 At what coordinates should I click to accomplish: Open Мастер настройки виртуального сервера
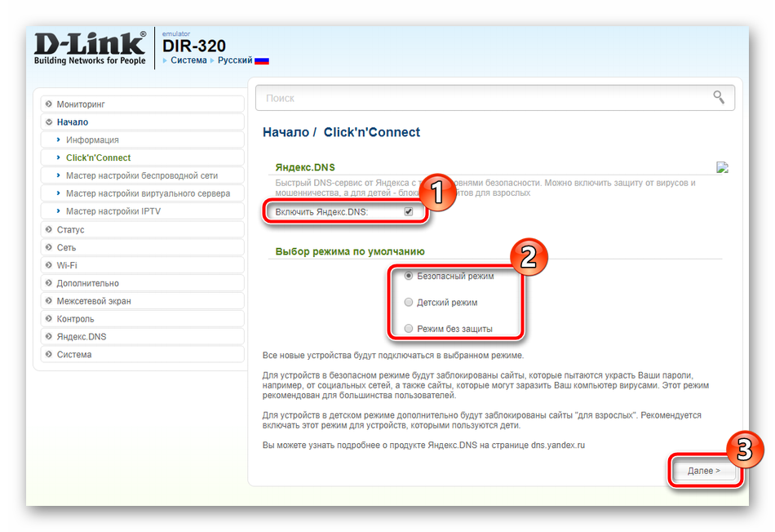pos(142,193)
